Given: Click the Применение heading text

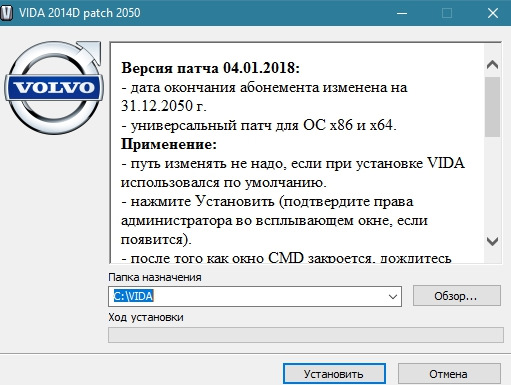Looking at the screenshot, I should (x=169, y=144).
